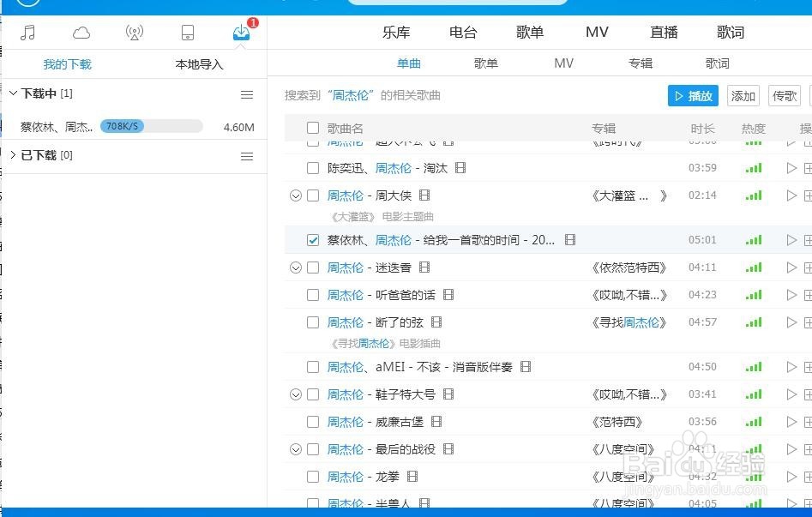Toggle the select-all checkbox next to 歌曲名
This screenshot has height=517, width=812.
[x=313, y=128]
